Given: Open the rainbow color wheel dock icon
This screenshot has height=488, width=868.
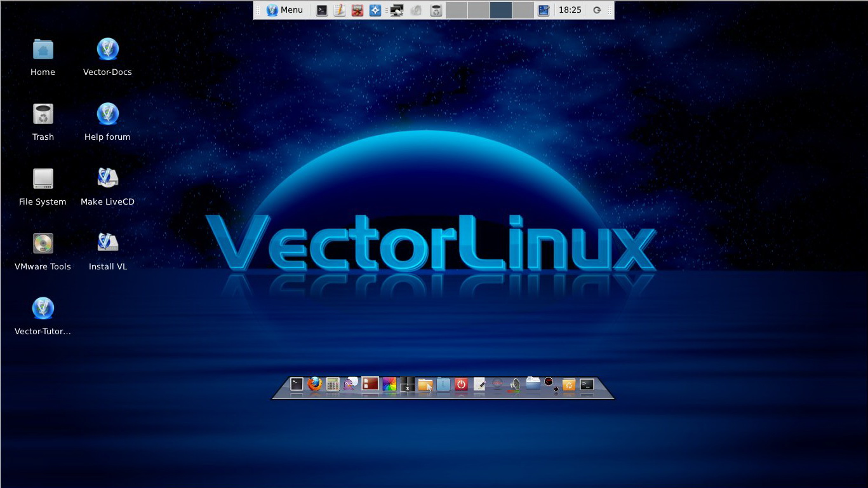Looking at the screenshot, I should coord(389,384).
